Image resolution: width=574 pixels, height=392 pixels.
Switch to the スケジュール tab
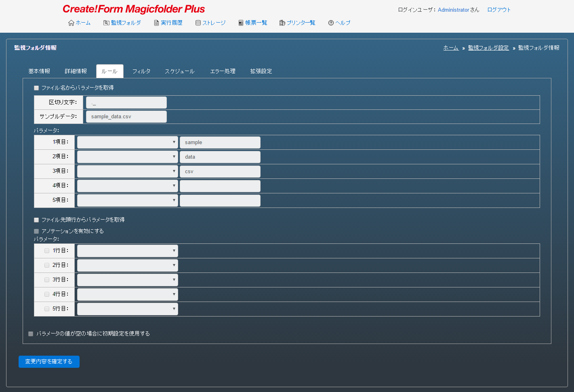[x=180, y=71]
